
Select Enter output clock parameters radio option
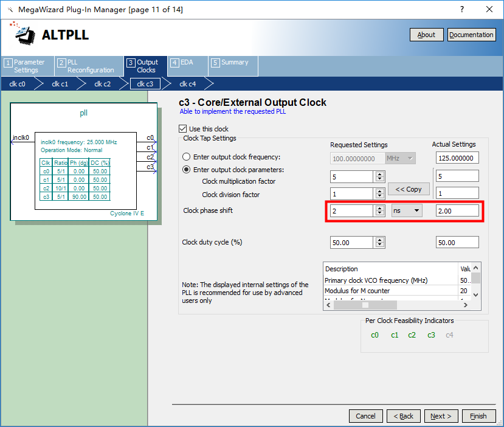click(187, 170)
